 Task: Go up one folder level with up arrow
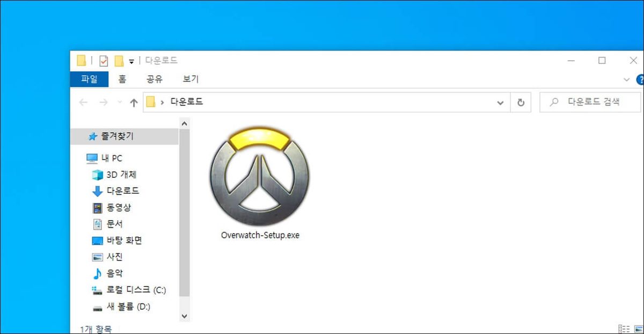tap(134, 103)
